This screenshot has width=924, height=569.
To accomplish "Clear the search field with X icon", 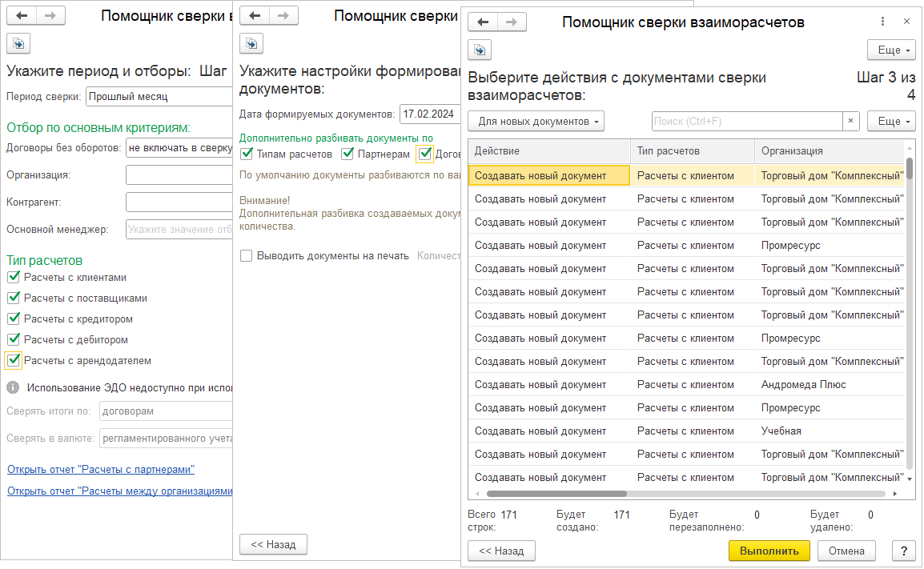I will [851, 121].
